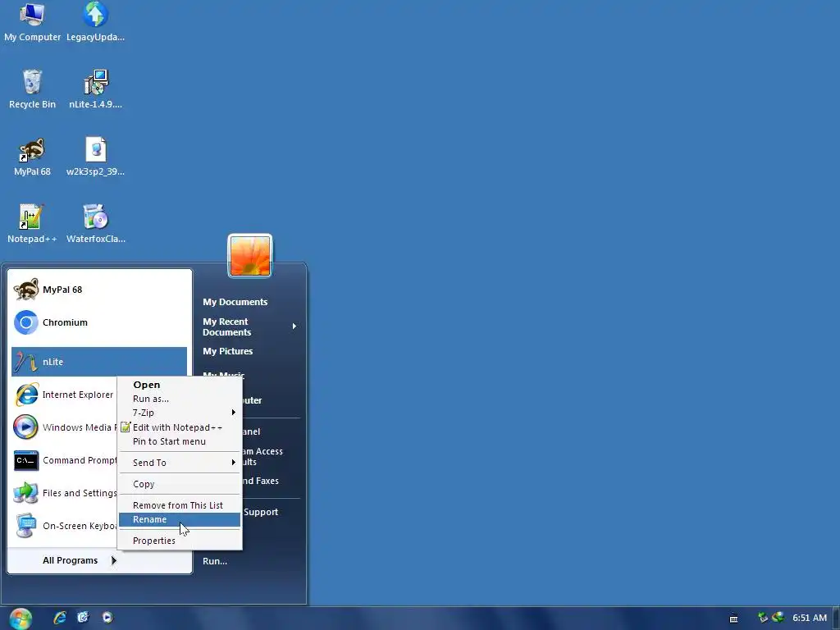Image resolution: width=840 pixels, height=630 pixels.
Task: Click Run... in Start menu
Action: pos(215,561)
